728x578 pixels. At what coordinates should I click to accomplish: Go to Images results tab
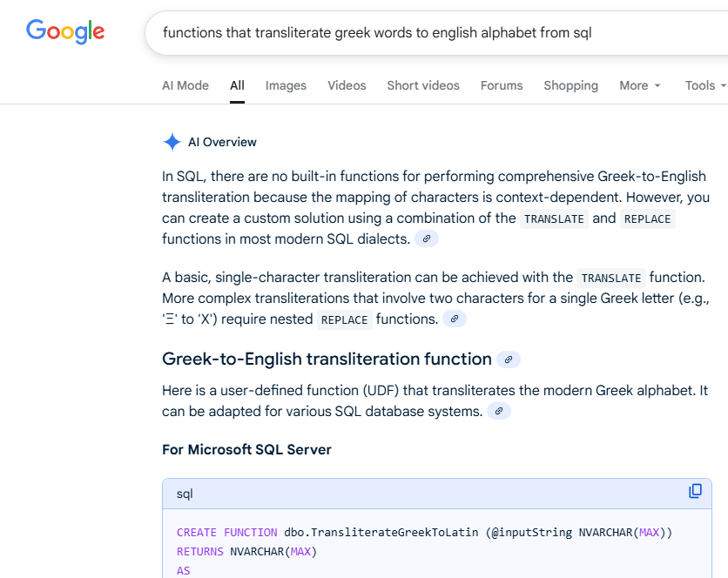click(x=286, y=85)
